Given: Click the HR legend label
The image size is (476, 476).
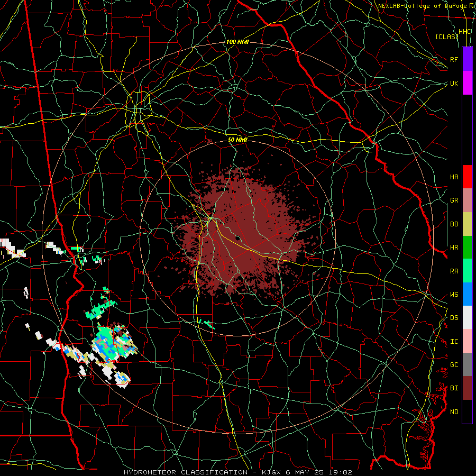Looking at the screenshot, I should point(454,248).
